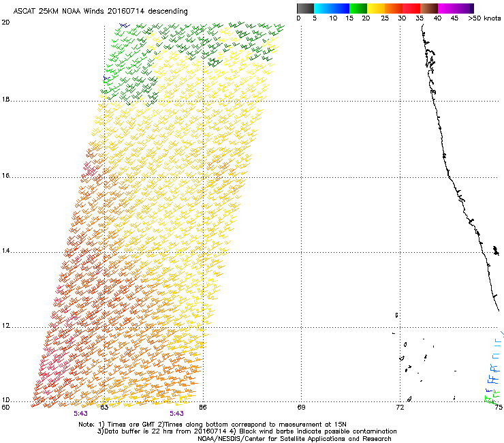This screenshot has height=443, width=504.
Task: Click the '18' latitude axis label
Action: point(5,99)
